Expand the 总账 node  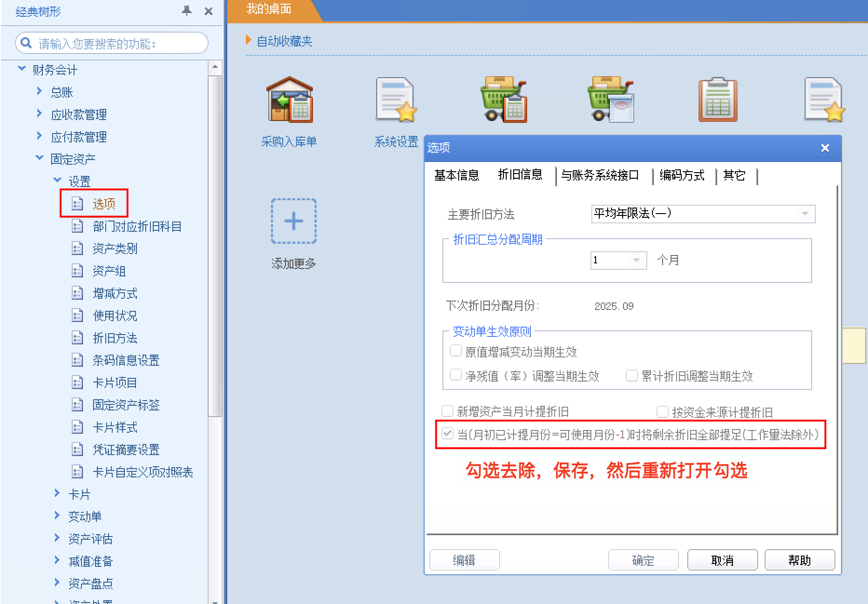(x=40, y=91)
